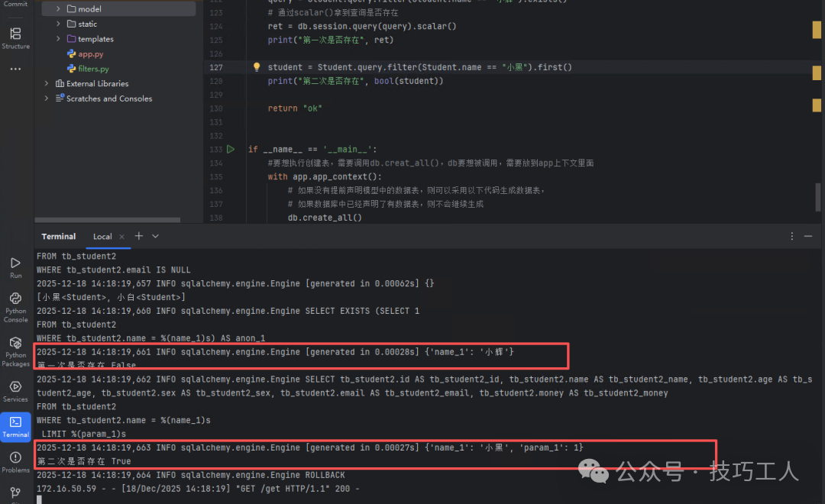Select Scratches and Consoles entry

[104, 99]
